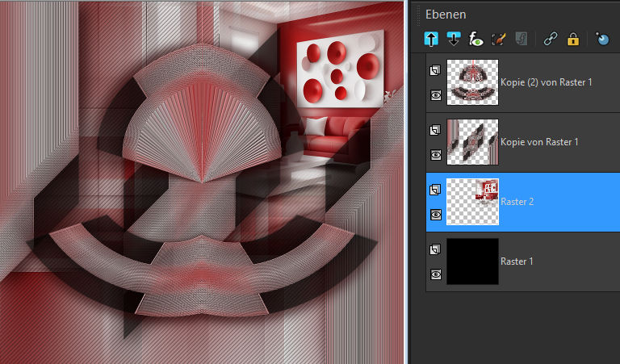The image size is (620, 364).
Task: Select layer name Kopie von Raster 1
Action: (x=539, y=142)
